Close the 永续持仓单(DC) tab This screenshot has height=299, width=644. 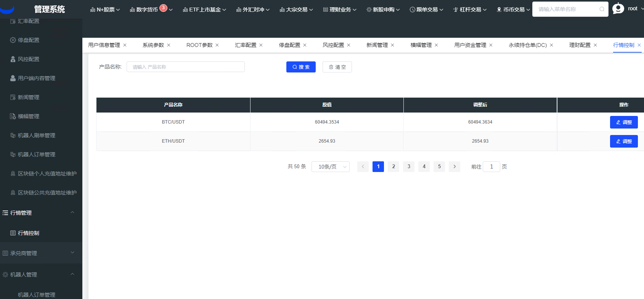[x=551, y=45]
